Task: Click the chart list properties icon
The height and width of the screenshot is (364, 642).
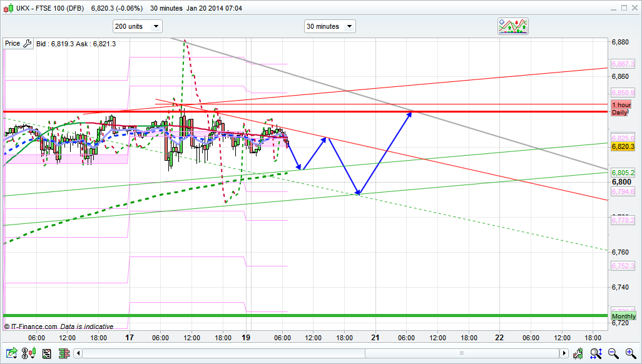Action: coord(46,353)
